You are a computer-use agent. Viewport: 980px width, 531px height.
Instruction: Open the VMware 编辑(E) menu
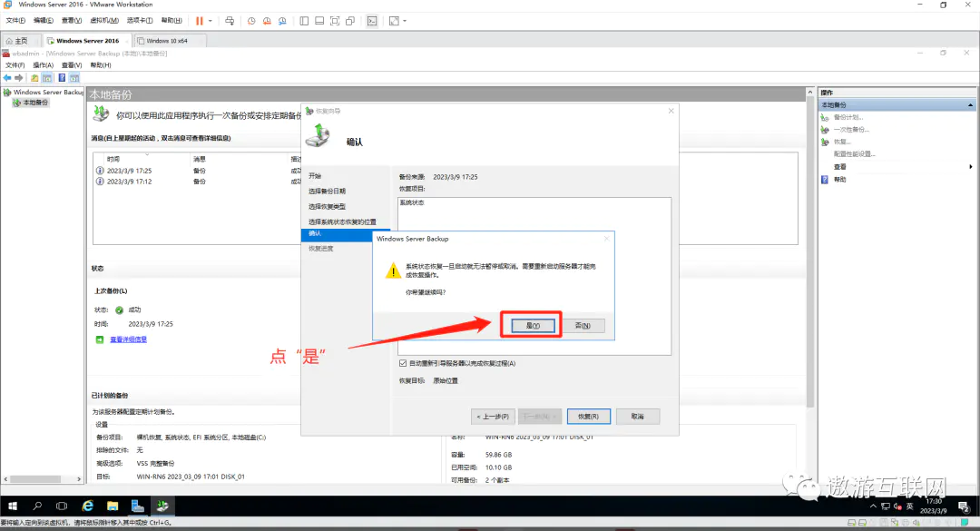tap(44, 21)
